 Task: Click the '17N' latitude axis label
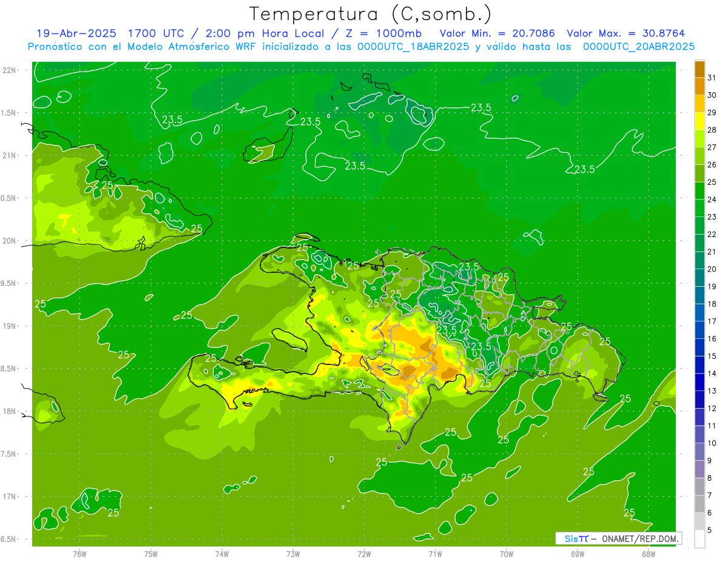pyautogui.click(x=10, y=497)
